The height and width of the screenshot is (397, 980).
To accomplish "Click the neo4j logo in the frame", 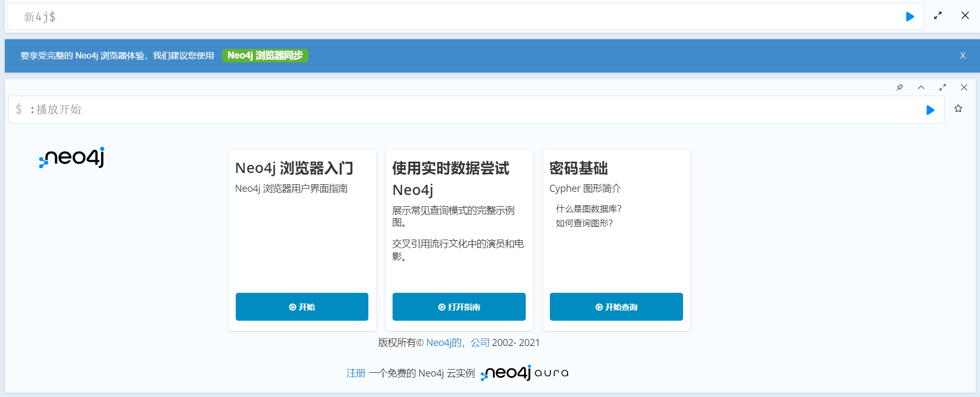I will tap(72, 157).
